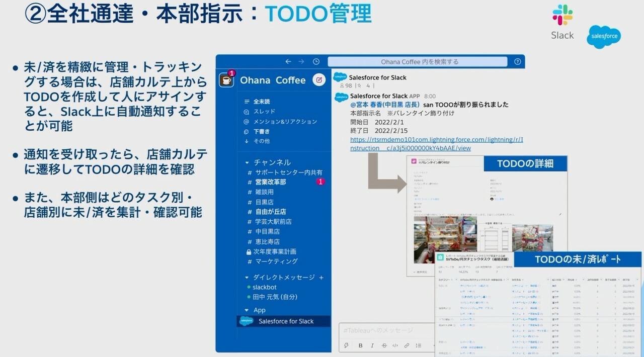The height and width of the screenshot is (357, 644).
Task: Click the forward arrow in Slack header
Action: tap(301, 62)
